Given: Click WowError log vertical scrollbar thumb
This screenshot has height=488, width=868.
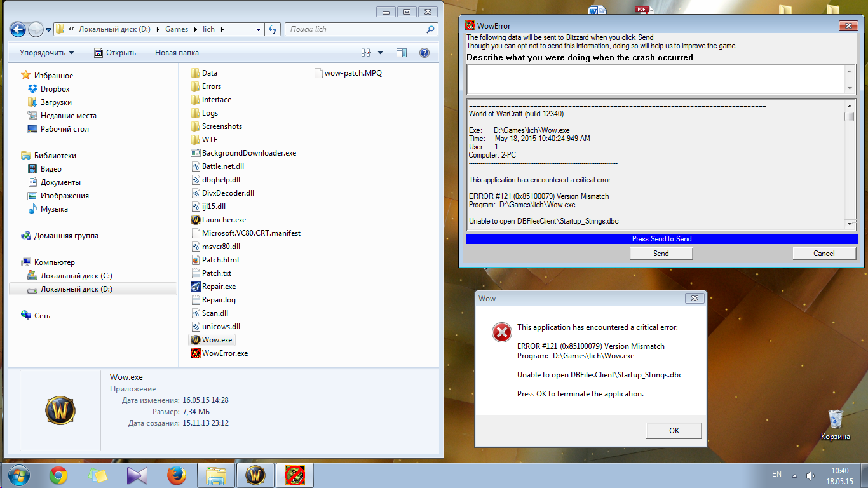Looking at the screenshot, I should coord(849,116).
